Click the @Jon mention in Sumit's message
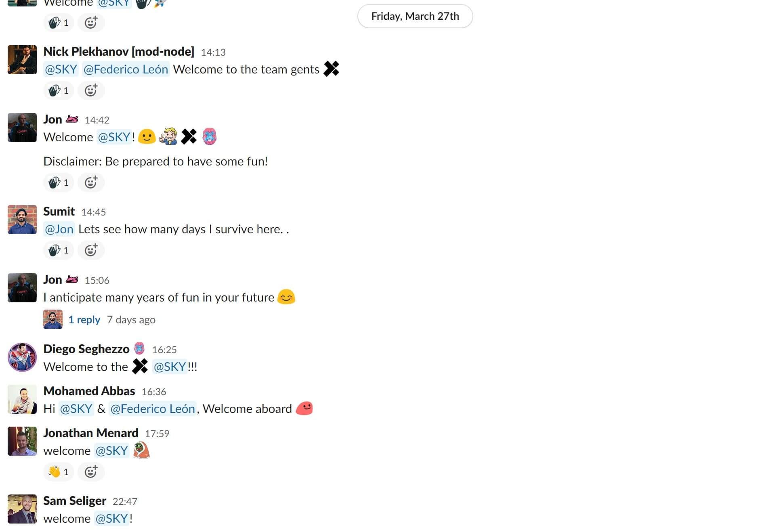This screenshot has width=768, height=532. 59,229
